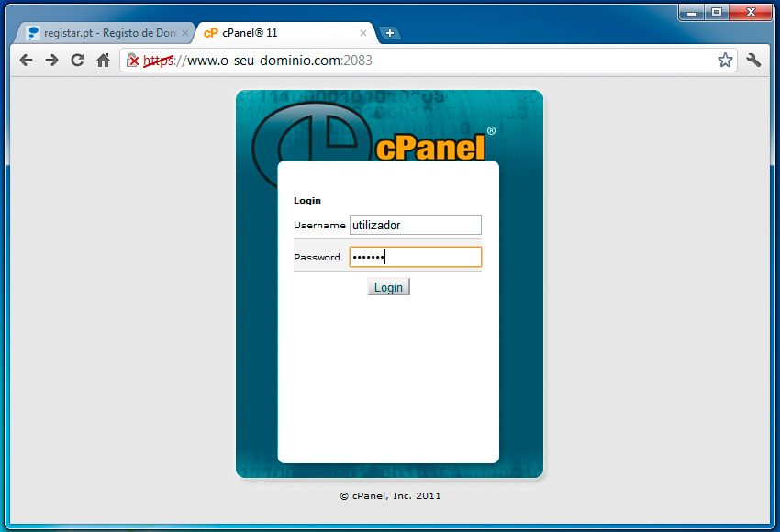Click the Username field containing utilizador
The image size is (780, 532).
coord(416,225)
